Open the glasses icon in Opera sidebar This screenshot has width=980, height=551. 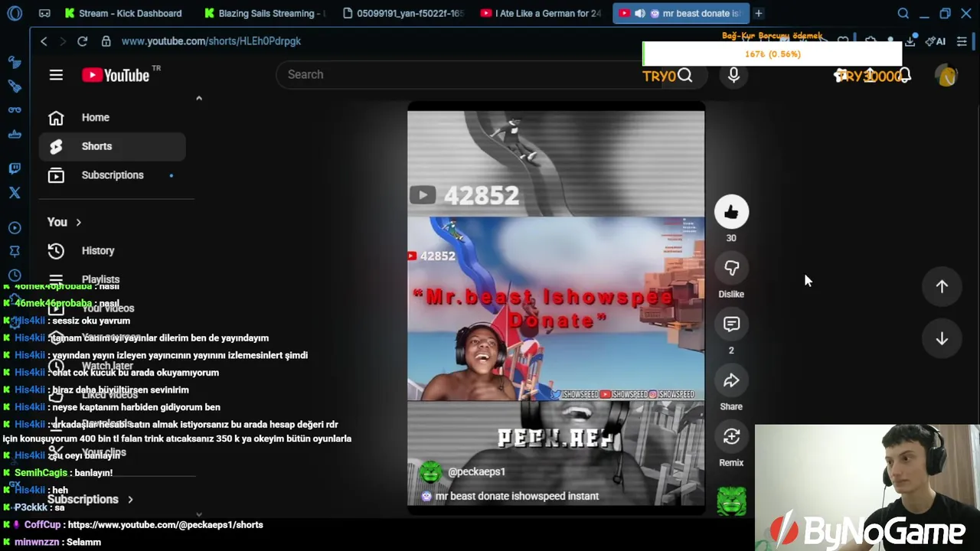15,109
